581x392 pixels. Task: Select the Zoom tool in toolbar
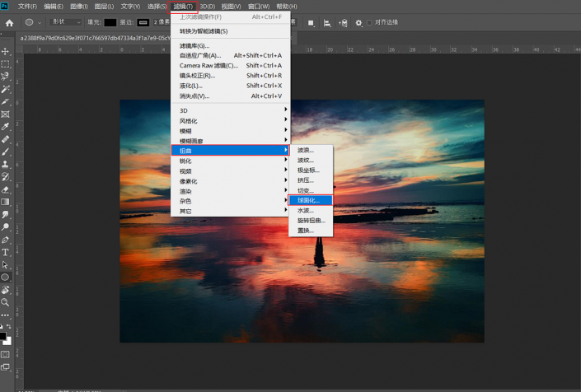(x=5, y=302)
